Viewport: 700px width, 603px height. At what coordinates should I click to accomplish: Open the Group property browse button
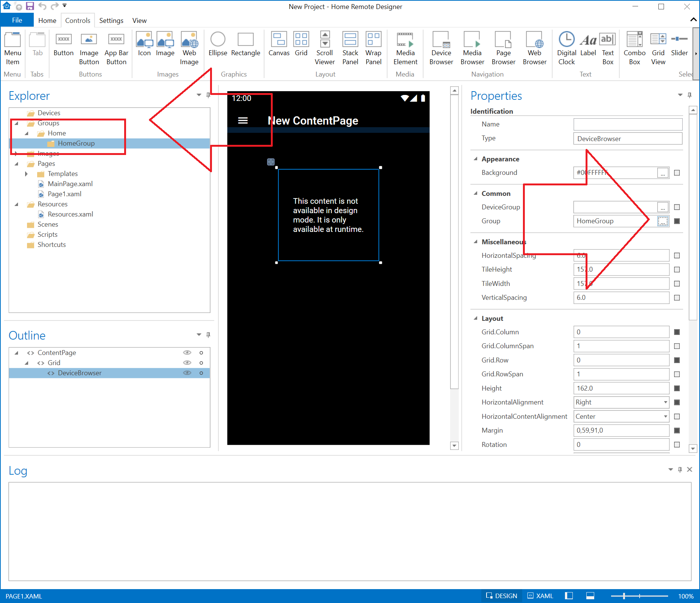(663, 221)
